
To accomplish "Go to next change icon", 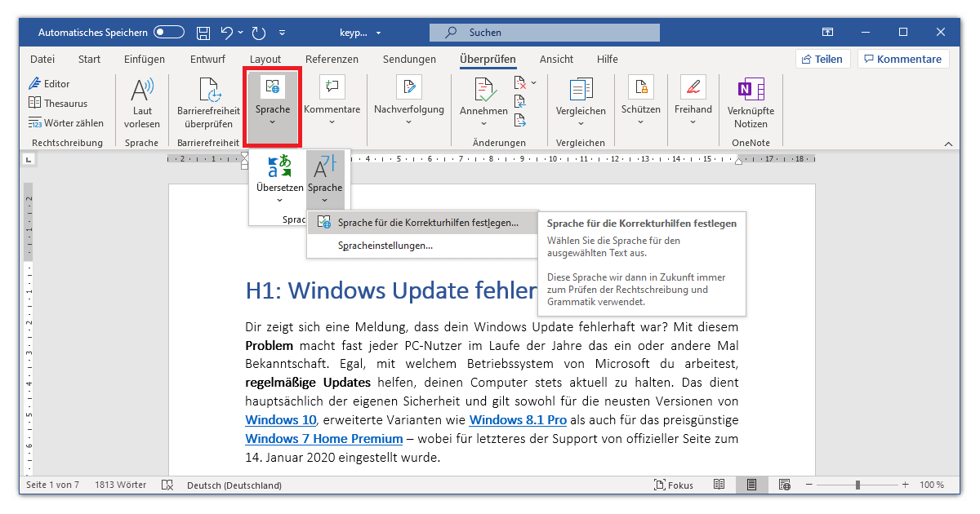I will 520,120.
